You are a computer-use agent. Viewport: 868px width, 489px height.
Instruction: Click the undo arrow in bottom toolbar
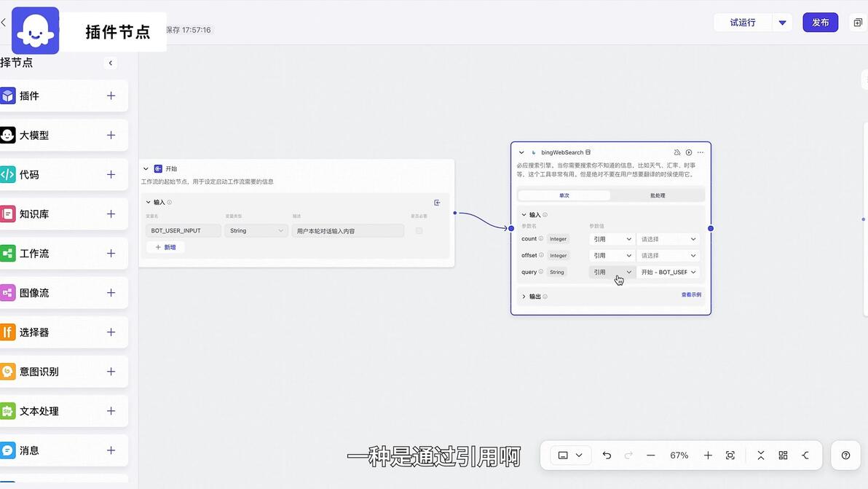point(607,455)
